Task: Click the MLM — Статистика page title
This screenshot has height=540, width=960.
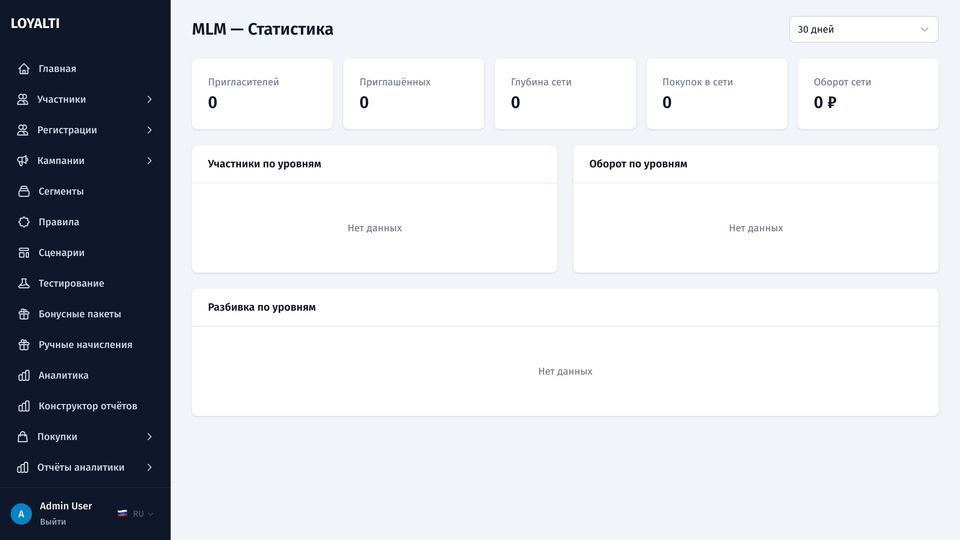Action: (x=262, y=29)
